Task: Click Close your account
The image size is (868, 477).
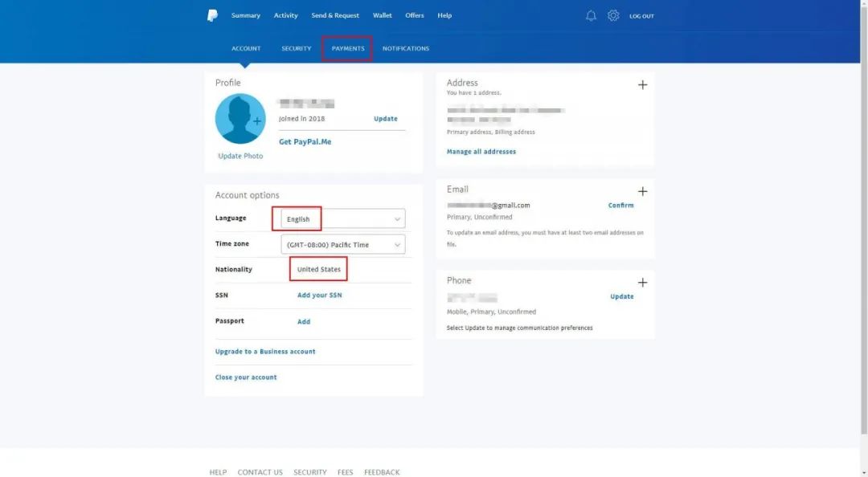Action: 245,377
